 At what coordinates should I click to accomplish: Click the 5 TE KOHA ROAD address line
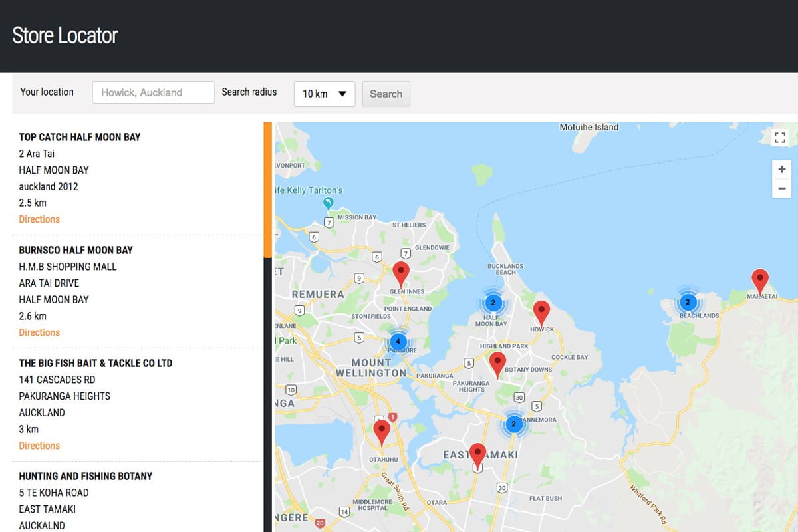54,493
